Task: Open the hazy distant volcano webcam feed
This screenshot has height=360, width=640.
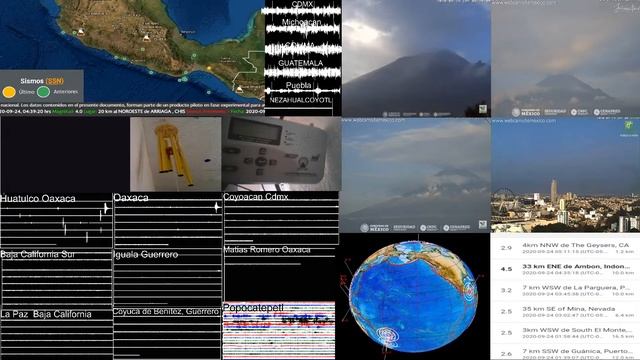Action: coord(566,59)
